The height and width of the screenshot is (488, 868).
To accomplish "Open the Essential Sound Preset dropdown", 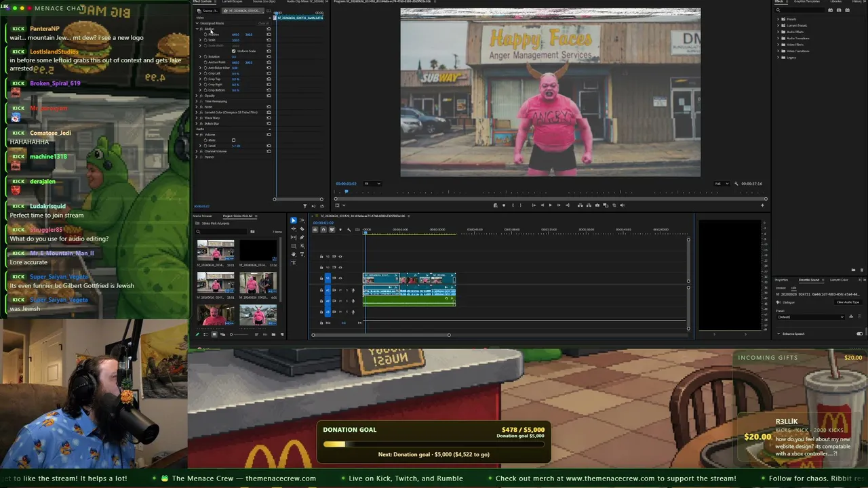I will [810, 317].
